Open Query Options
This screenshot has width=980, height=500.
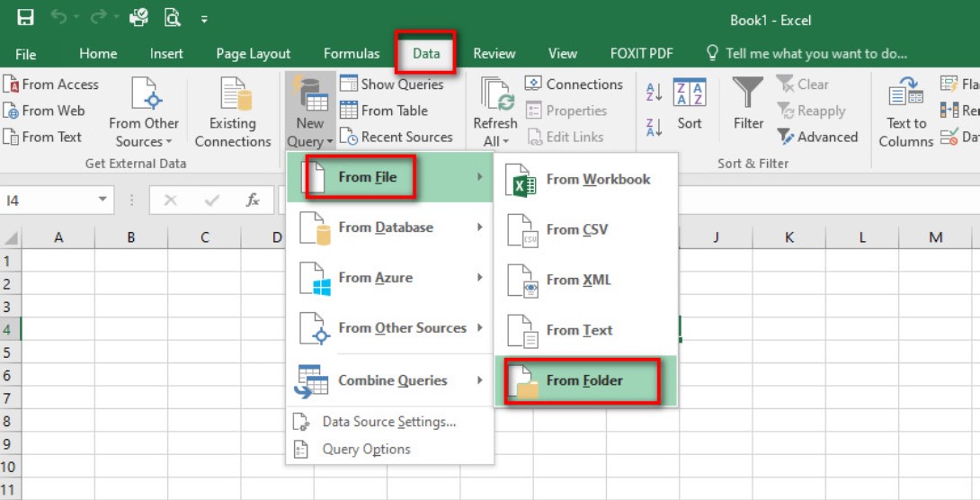(389, 450)
